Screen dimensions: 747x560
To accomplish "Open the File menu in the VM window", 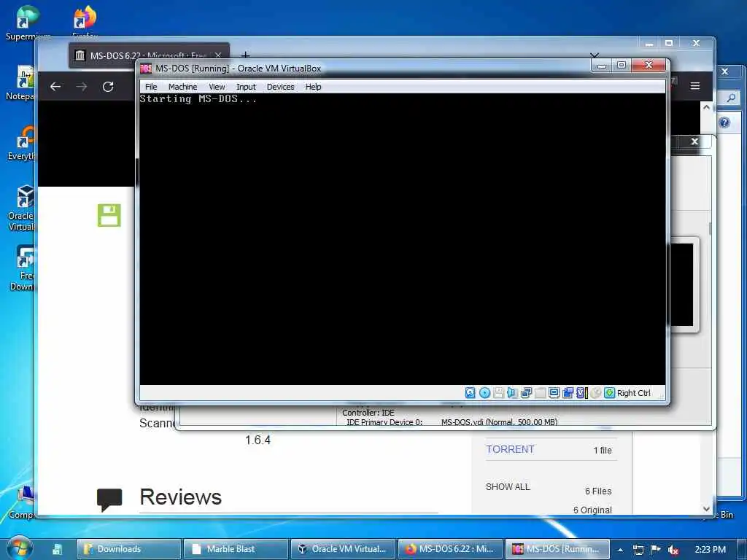I will coord(151,87).
